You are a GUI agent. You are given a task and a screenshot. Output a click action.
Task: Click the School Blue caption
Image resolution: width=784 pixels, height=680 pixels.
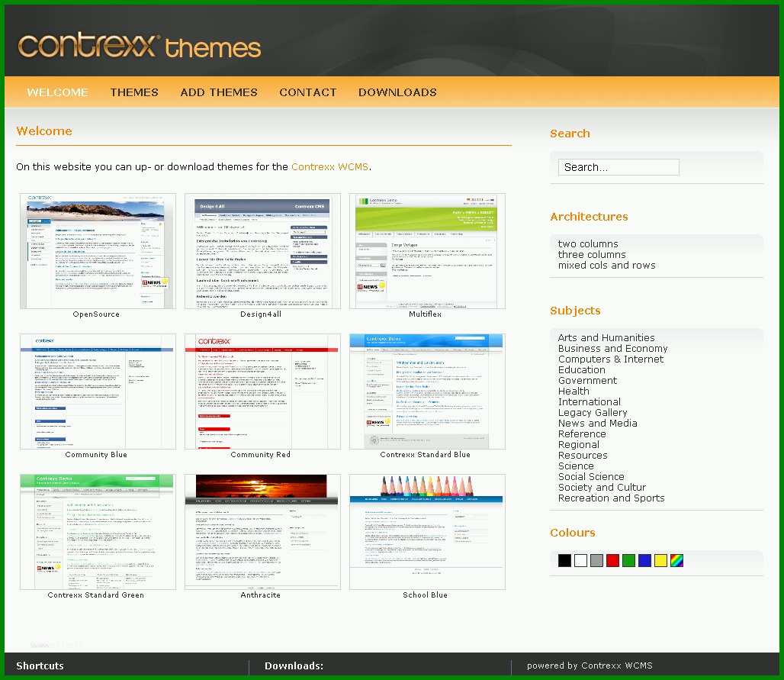click(x=425, y=595)
